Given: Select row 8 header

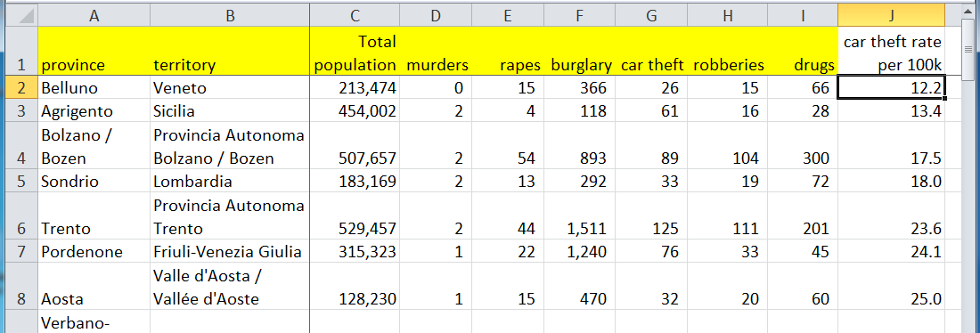Looking at the screenshot, I should (21, 287).
